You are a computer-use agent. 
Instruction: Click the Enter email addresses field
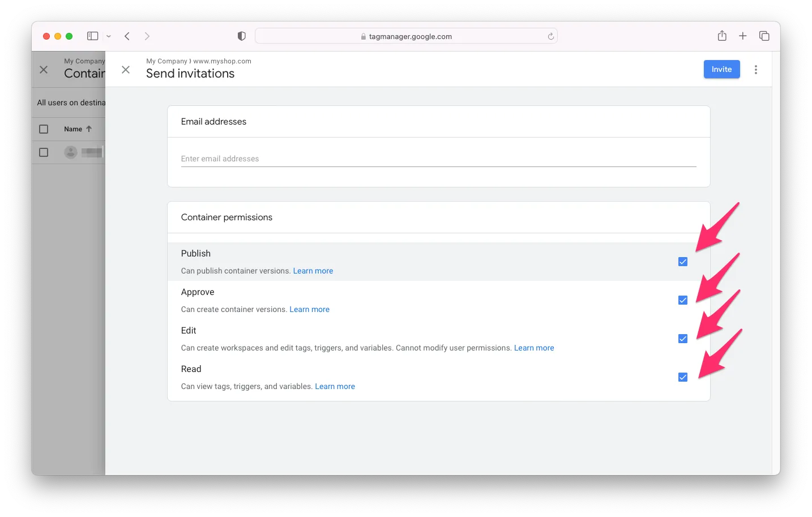pos(438,159)
